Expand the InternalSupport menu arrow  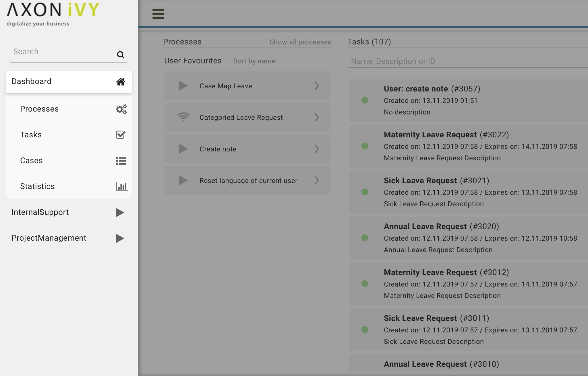[120, 213]
